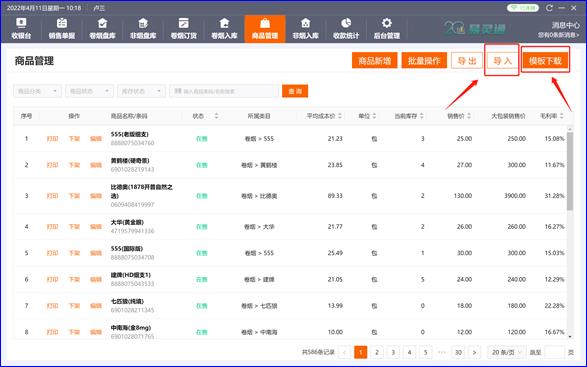
Task: Open the 卷烟入库 cigarette stock-in module
Action: (224, 28)
